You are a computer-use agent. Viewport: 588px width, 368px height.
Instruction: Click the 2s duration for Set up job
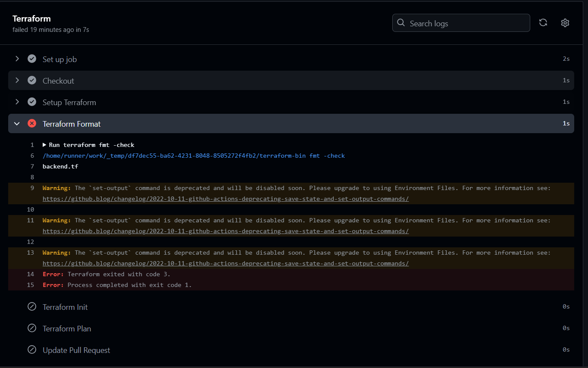point(566,59)
